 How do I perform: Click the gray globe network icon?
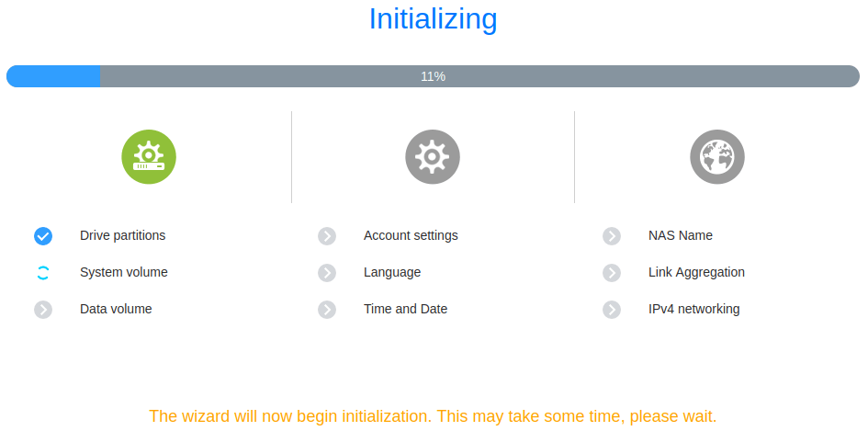[716, 157]
